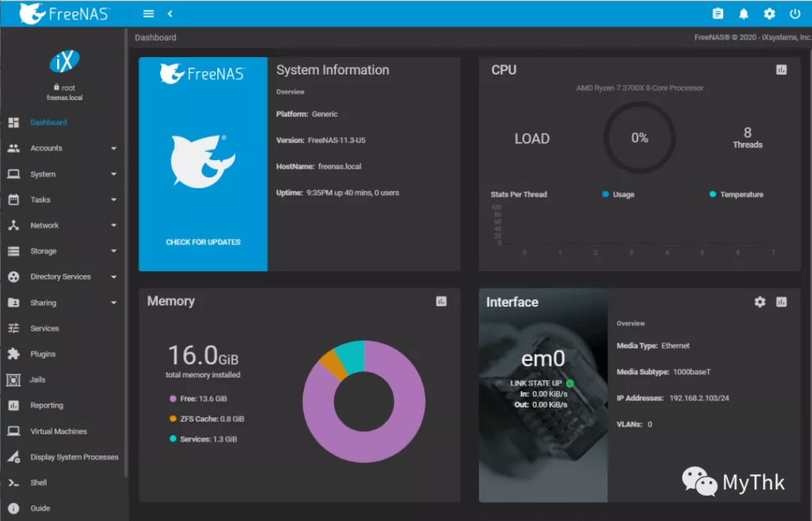Click the em0 interface image
The width and height of the screenshot is (812, 521).
[x=543, y=395]
